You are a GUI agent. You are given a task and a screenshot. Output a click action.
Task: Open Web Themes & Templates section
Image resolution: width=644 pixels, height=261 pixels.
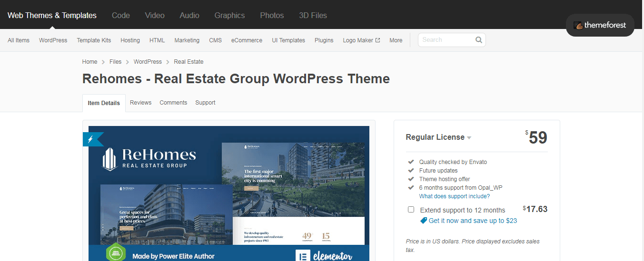coord(52,15)
